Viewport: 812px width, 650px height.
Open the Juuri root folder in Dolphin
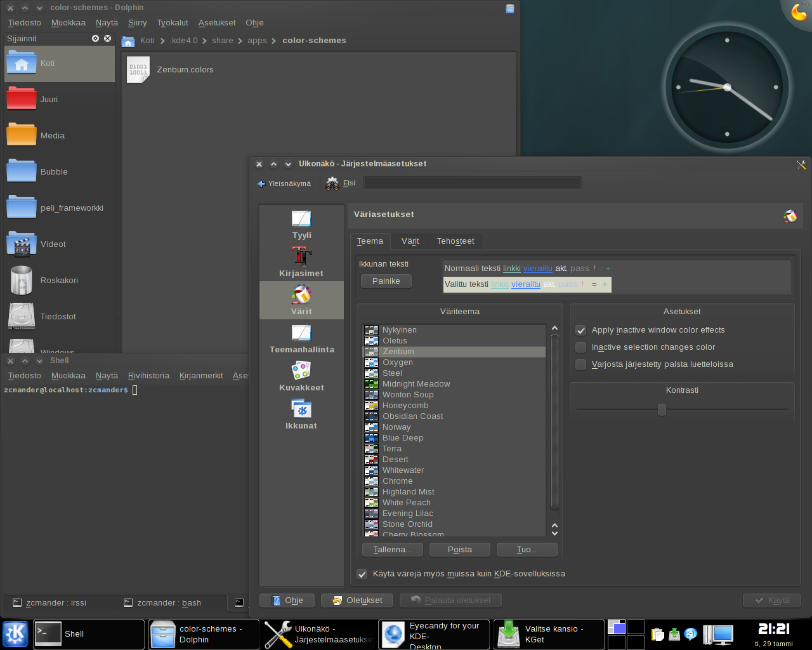[60, 100]
